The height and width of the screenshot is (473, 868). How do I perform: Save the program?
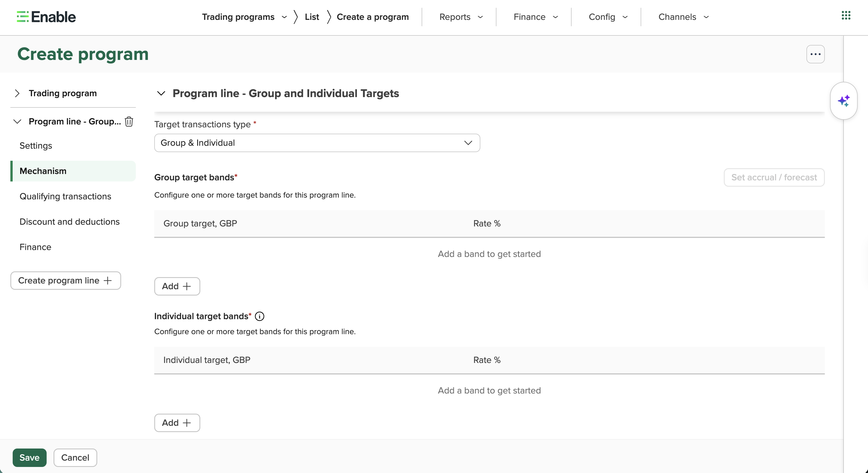click(x=30, y=457)
